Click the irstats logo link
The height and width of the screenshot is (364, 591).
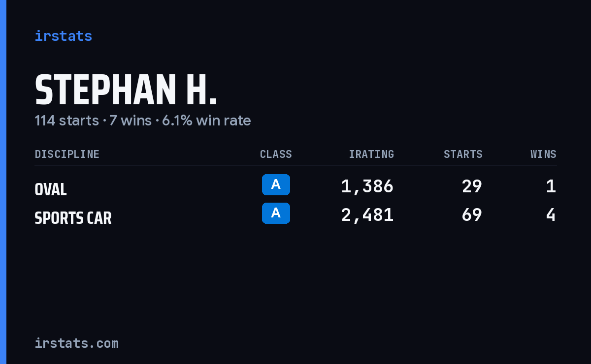(x=63, y=36)
